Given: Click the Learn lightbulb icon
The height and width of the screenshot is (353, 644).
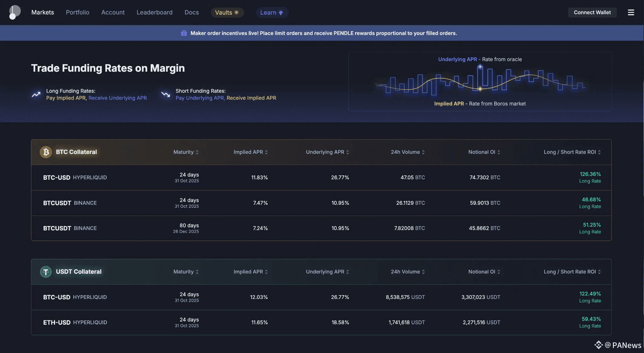Looking at the screenshot, I should click(x=281, y=13).
